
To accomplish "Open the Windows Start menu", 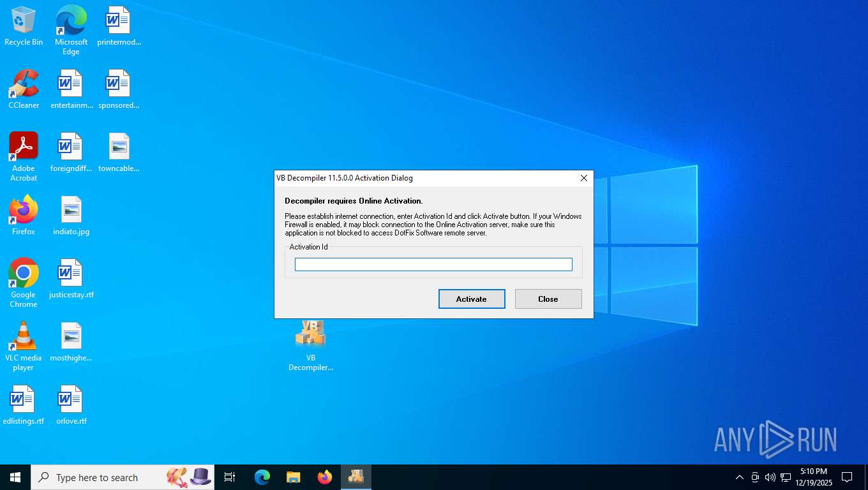I will pos(15,477).
